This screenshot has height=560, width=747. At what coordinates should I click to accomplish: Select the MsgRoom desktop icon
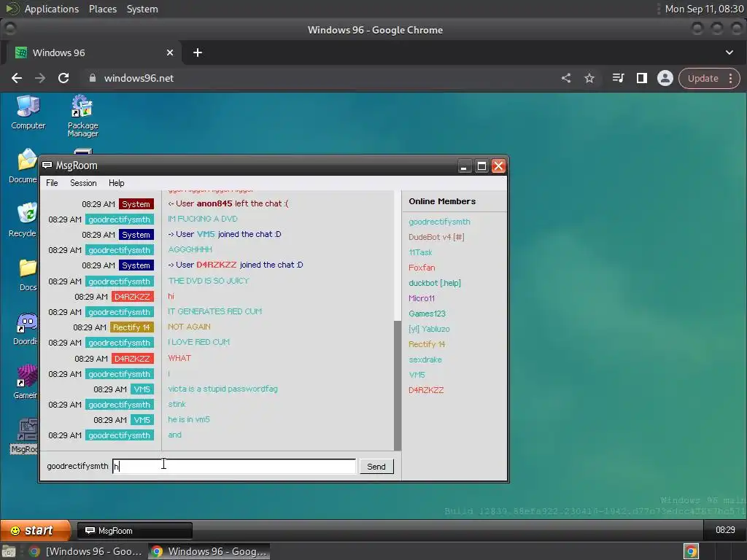25,436
